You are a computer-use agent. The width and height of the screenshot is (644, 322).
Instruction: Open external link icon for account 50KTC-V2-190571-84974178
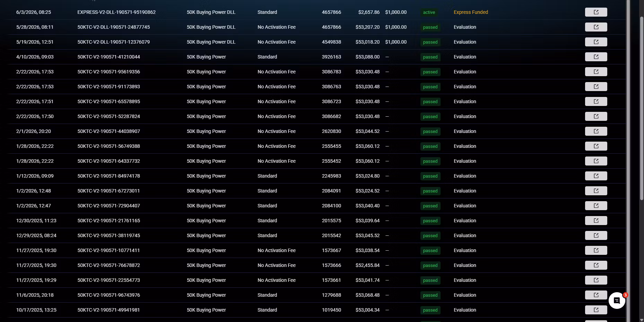(x=596, y=176)
